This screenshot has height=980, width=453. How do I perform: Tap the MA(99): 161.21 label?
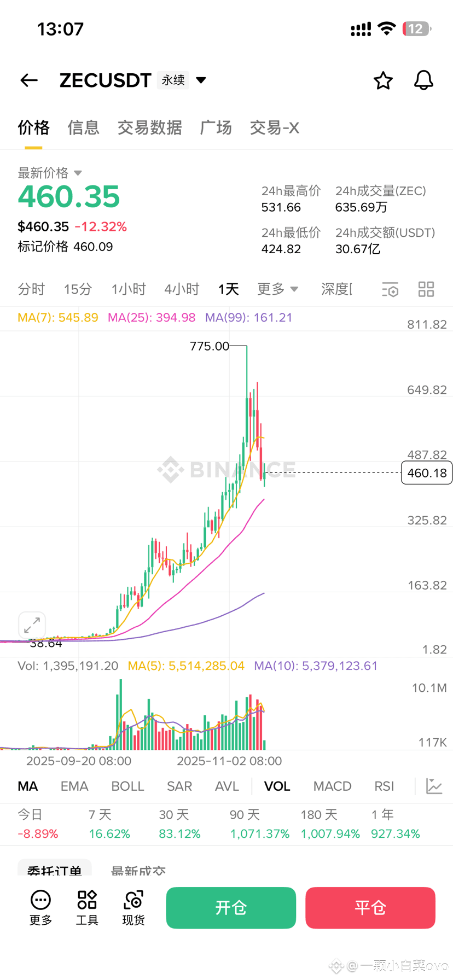coord(249,318)
